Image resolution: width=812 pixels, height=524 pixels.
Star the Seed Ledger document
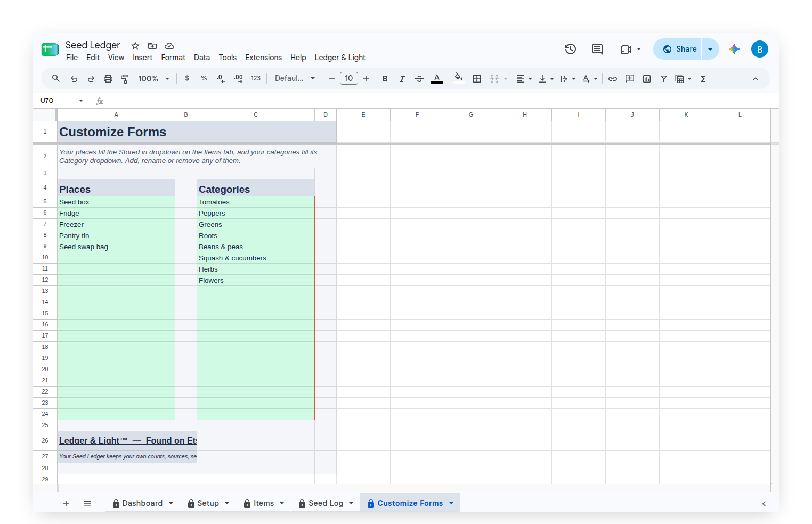tap(135, 46)
